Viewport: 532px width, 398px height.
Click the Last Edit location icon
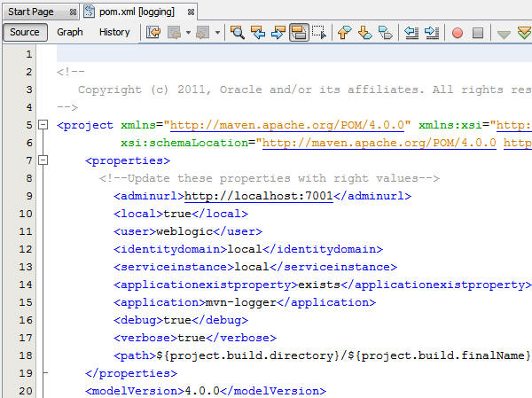click(x=153, y=33)
